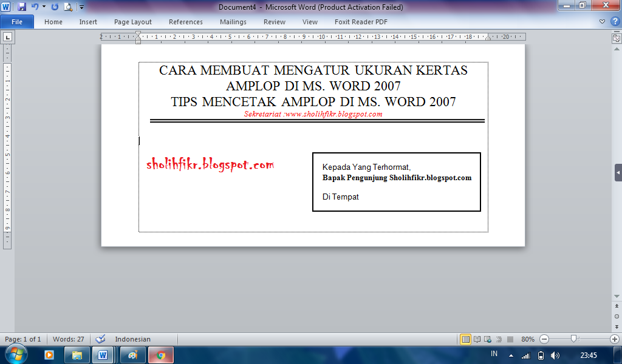Click the Words: 27 count in status bar

coord(68,339)
